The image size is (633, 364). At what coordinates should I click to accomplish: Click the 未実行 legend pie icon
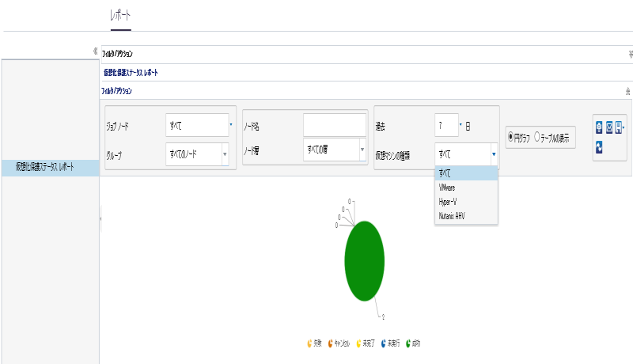click(384, 343)
